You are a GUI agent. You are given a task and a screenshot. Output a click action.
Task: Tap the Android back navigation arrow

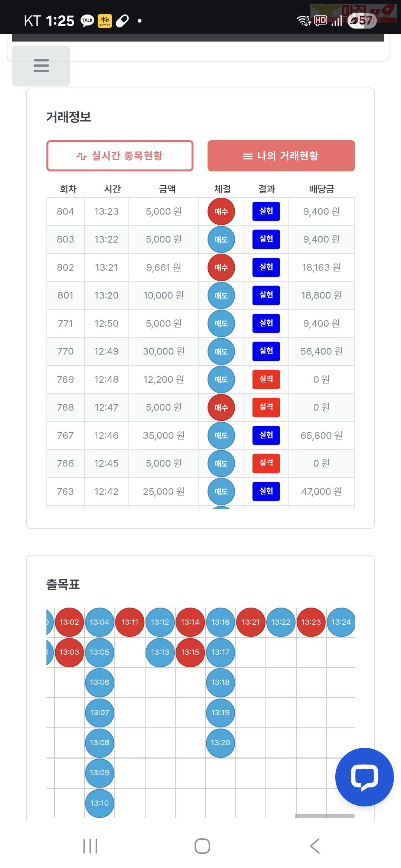tap(315, 846)
